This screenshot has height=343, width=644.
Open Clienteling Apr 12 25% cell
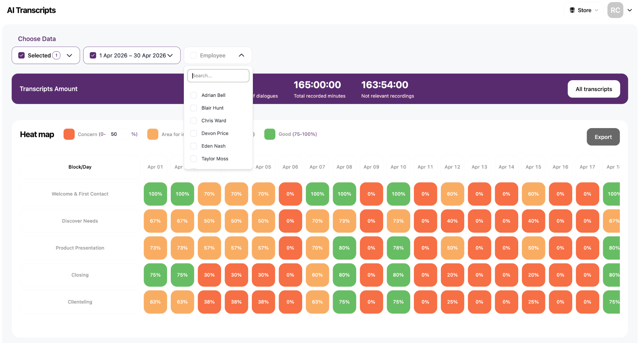click(452, 302)
